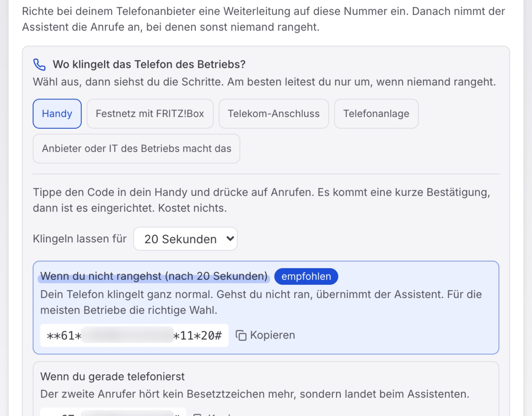The width and height of the screenshot is (532, 416).
Task: Select the Telekom-Anschluss option
Action: coord(274,114)
